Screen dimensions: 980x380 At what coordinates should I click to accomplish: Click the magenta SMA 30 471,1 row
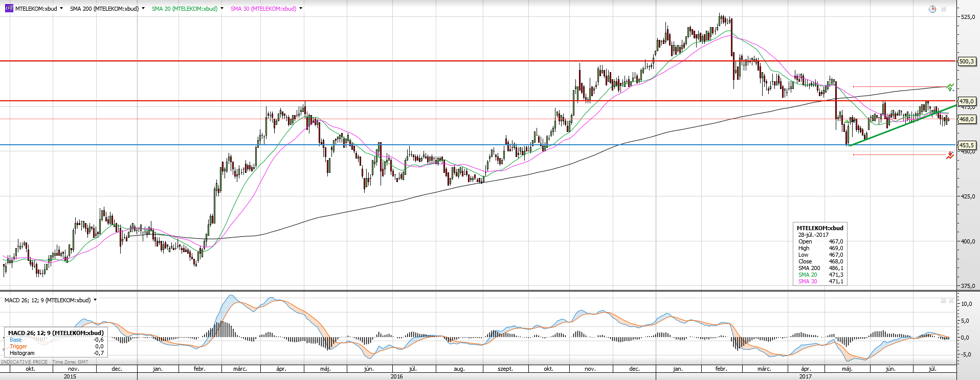820,281
